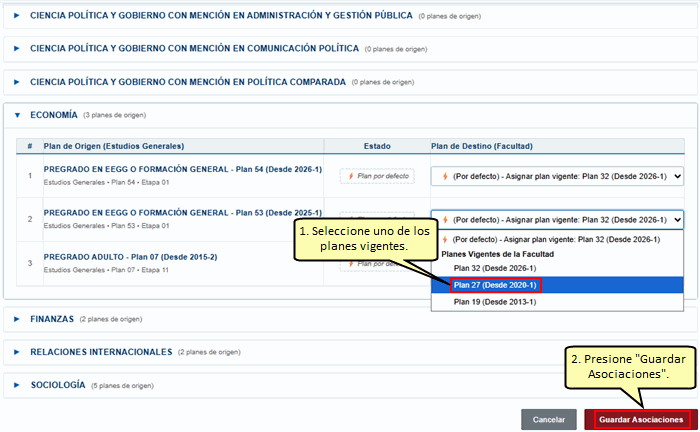
Task: Close destination plan dropdown for Plan 53
Action: coord(557,220)
